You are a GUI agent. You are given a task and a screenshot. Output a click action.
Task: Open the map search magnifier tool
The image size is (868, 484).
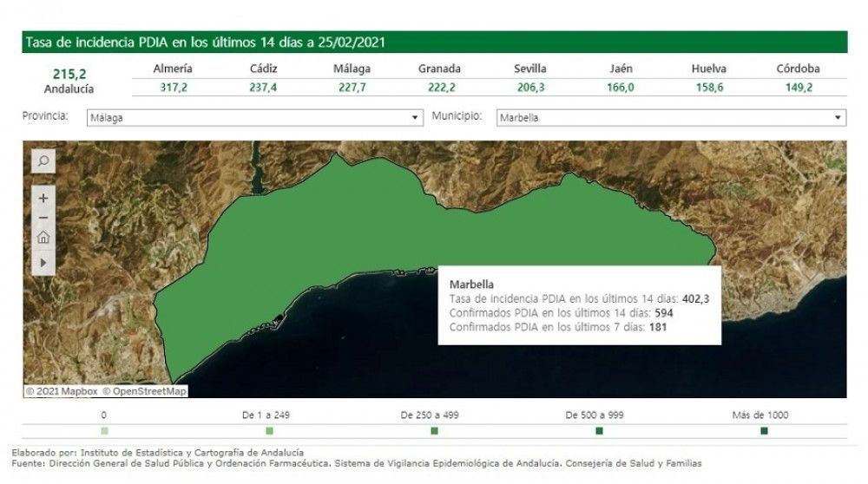click(43, 161)
